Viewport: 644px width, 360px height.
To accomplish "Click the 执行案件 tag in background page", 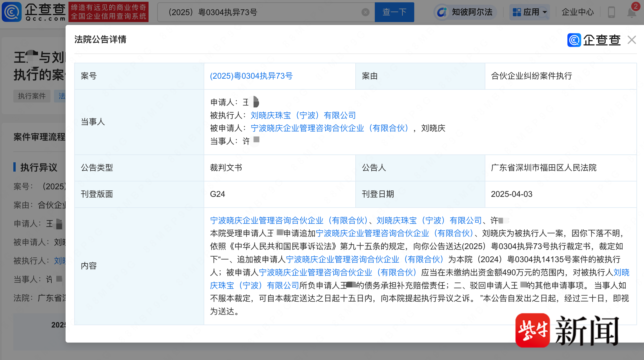I will (x=32, y=96).
